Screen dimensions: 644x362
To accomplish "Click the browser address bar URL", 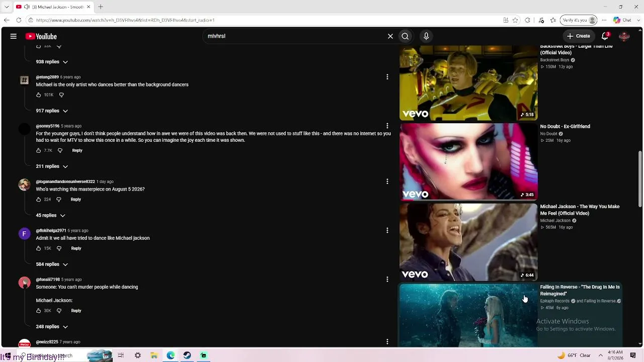I will pos(125,20).
